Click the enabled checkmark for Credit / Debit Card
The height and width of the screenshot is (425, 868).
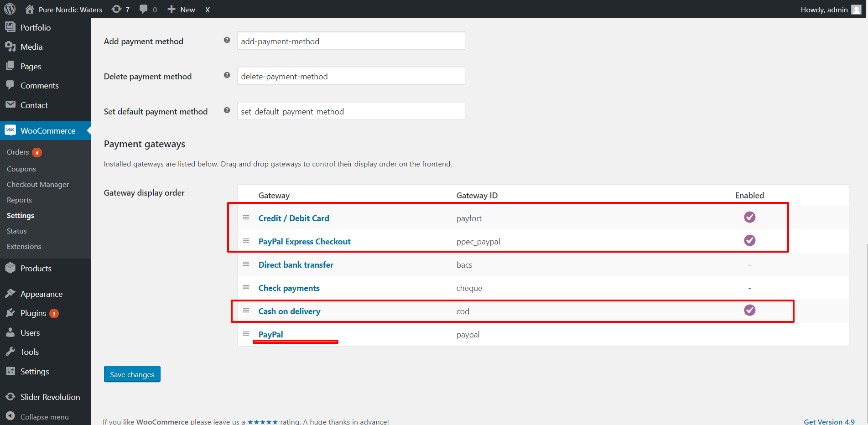pos(749,217)
